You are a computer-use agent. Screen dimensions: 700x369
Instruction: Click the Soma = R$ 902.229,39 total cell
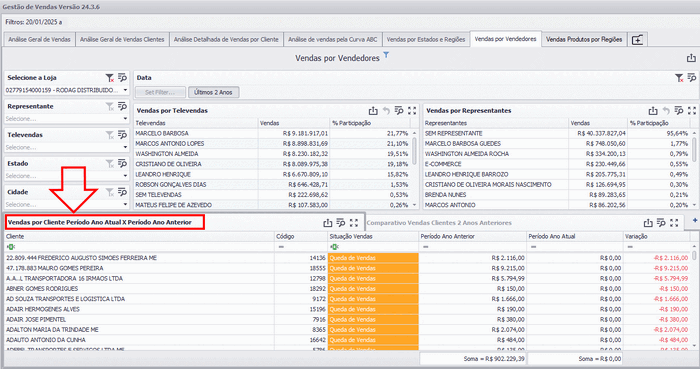[x=473, y=359]
